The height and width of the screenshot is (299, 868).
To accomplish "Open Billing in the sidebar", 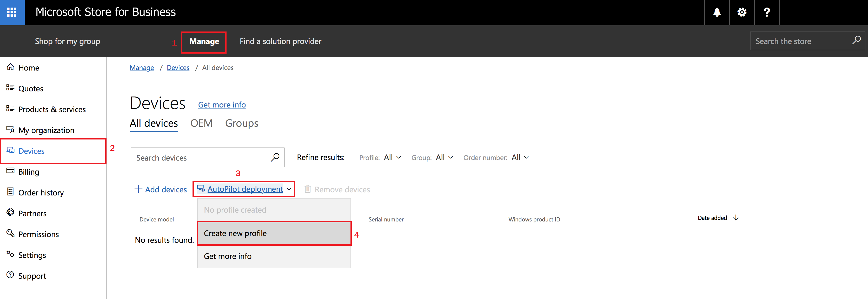I will point(29,172).
